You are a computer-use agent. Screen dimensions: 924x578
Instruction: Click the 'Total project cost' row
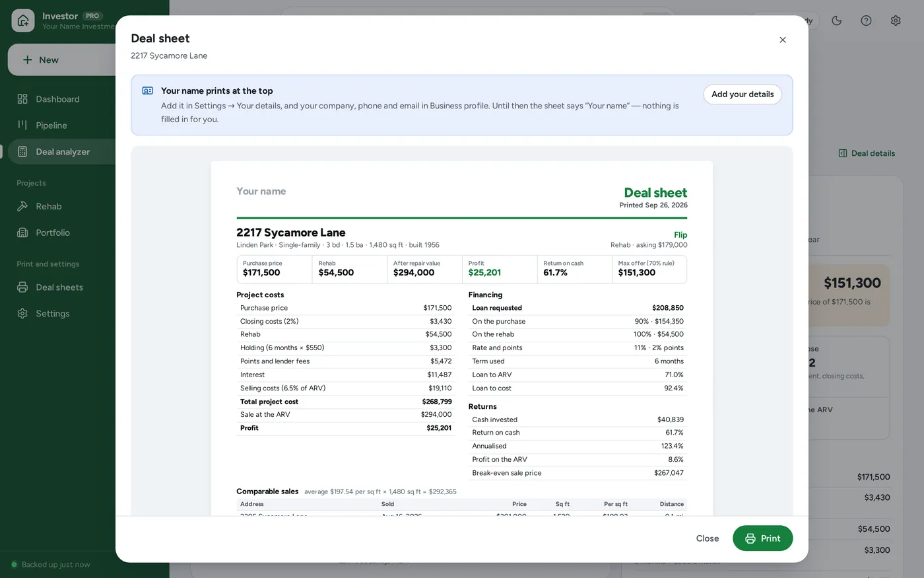(346, 402)
